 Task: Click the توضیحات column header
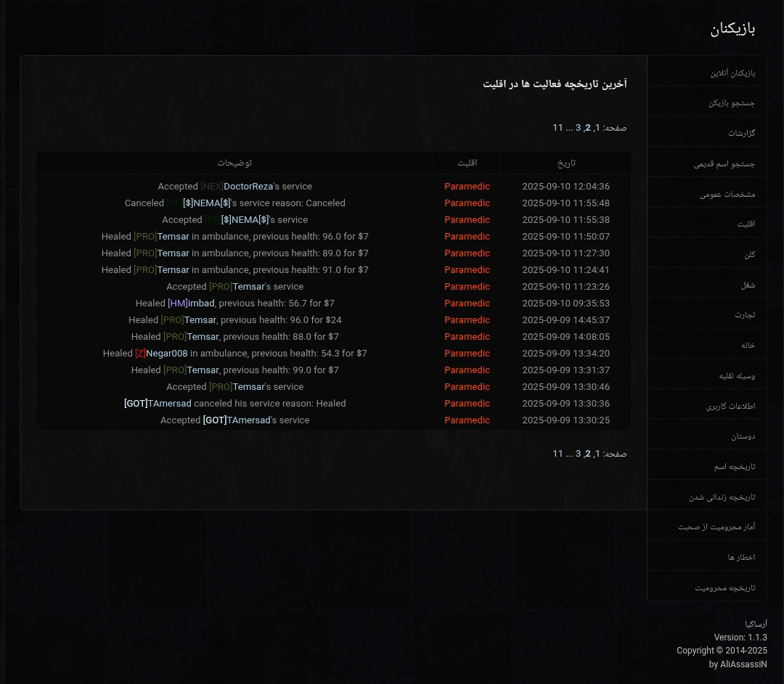pyautogui.click(x=234, y=163)
